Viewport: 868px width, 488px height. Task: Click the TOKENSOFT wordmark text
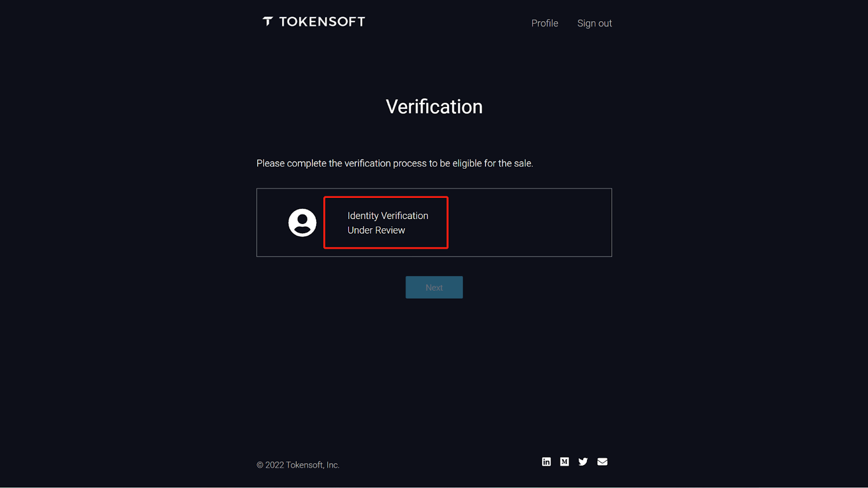click(x=322, y=22)
